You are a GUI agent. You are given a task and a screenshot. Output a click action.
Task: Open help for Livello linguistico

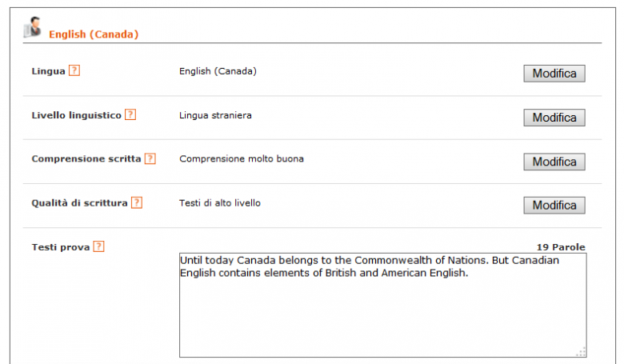point(130,114)
